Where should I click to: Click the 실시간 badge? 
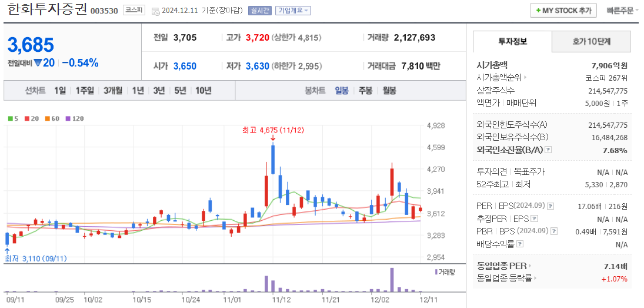click(259, 11)
